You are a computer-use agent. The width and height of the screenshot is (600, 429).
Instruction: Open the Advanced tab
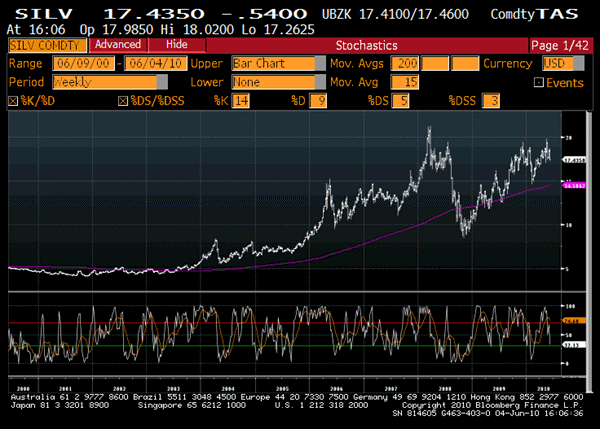tap(117, 46)
